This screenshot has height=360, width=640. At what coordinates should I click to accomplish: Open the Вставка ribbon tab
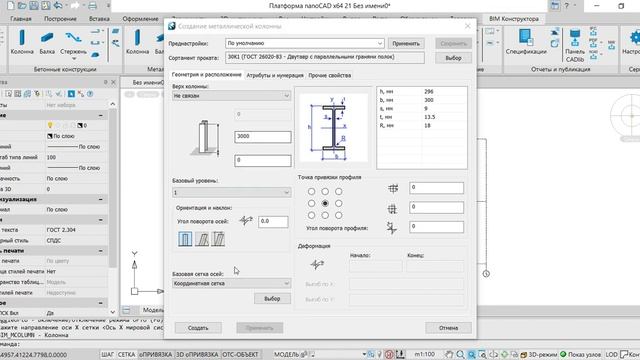(x=99, y=19)
